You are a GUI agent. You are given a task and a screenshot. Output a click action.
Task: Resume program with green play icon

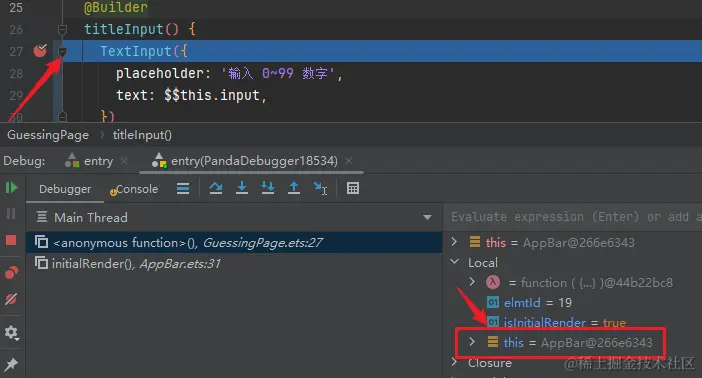point(12,188)
